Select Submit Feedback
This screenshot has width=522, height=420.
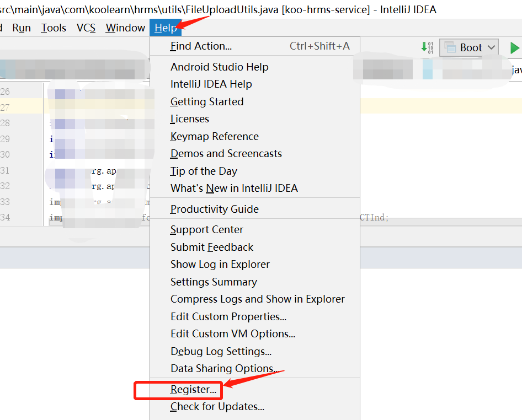click(255, 247)
